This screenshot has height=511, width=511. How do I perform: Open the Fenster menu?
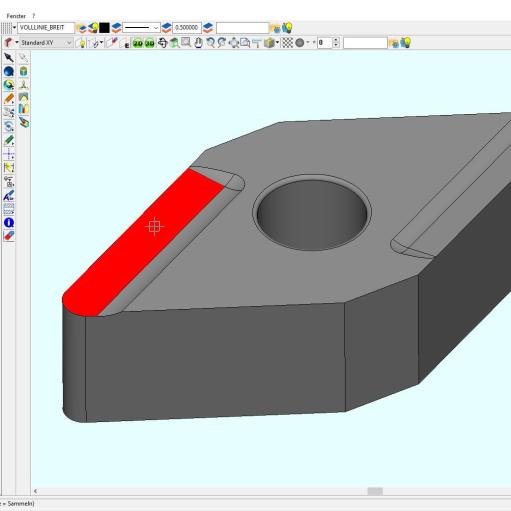(16, 16)
